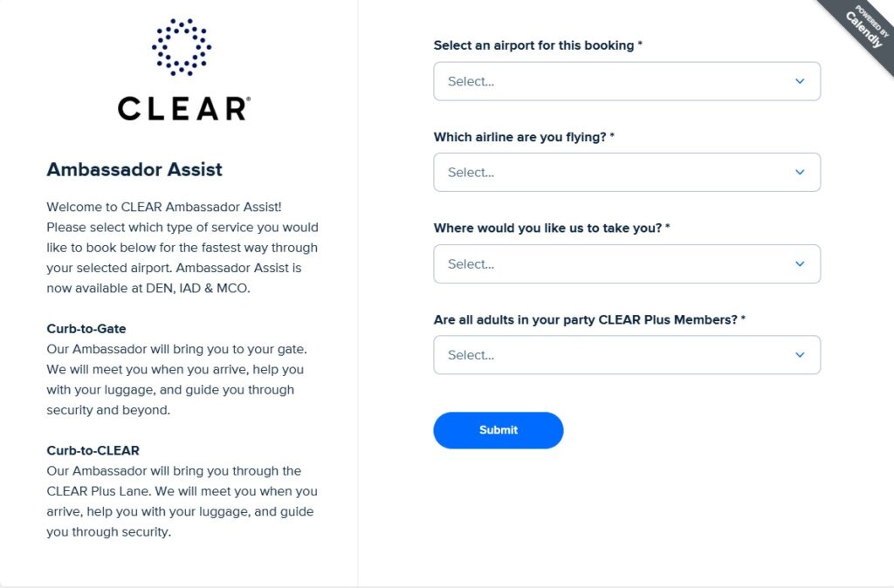The width and height of the screenshot is (894, 588).
Task: Click the welcome paragraph mentioning DEN, IAD & MCO
Action: point(182,247)
